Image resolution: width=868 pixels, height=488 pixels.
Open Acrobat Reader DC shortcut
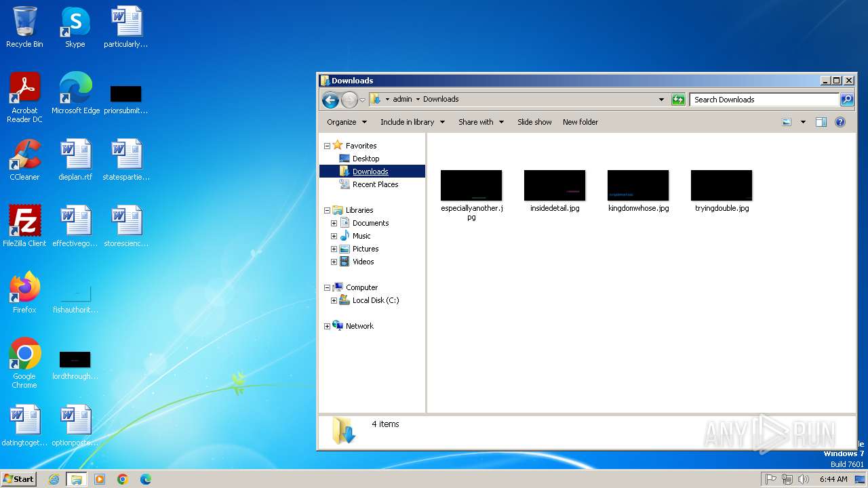[24, 98]
